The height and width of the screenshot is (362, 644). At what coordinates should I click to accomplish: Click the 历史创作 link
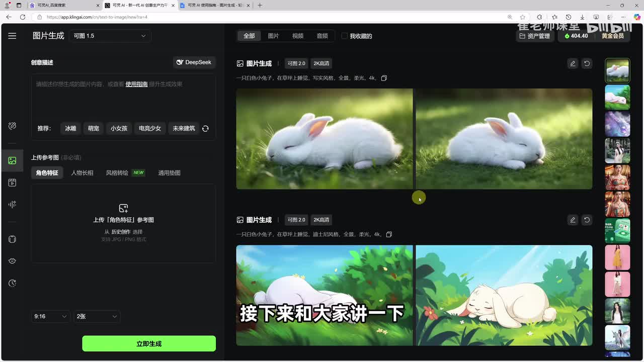tap(121, 232)
